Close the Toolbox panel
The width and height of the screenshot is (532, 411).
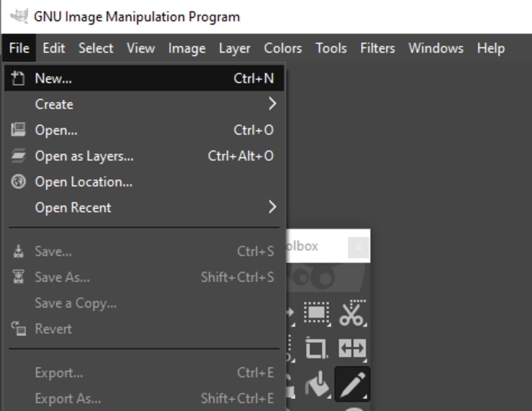(x=358, y=247)
